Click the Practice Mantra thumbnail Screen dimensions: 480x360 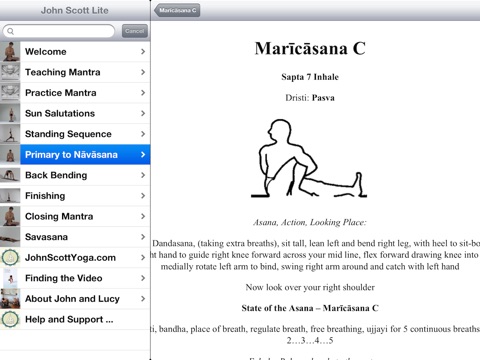tap(10, 93)
